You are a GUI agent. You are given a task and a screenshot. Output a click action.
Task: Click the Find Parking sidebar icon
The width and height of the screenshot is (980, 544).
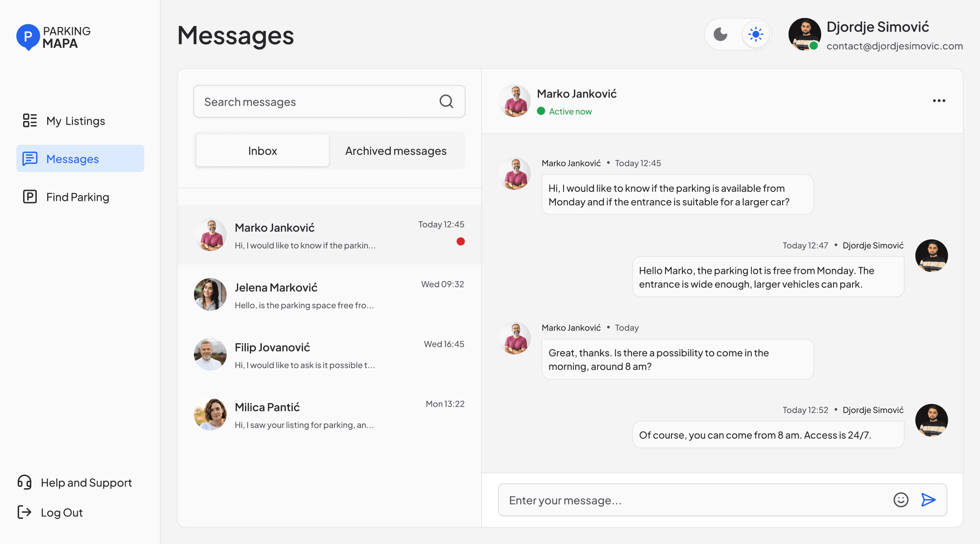point(30,197)
